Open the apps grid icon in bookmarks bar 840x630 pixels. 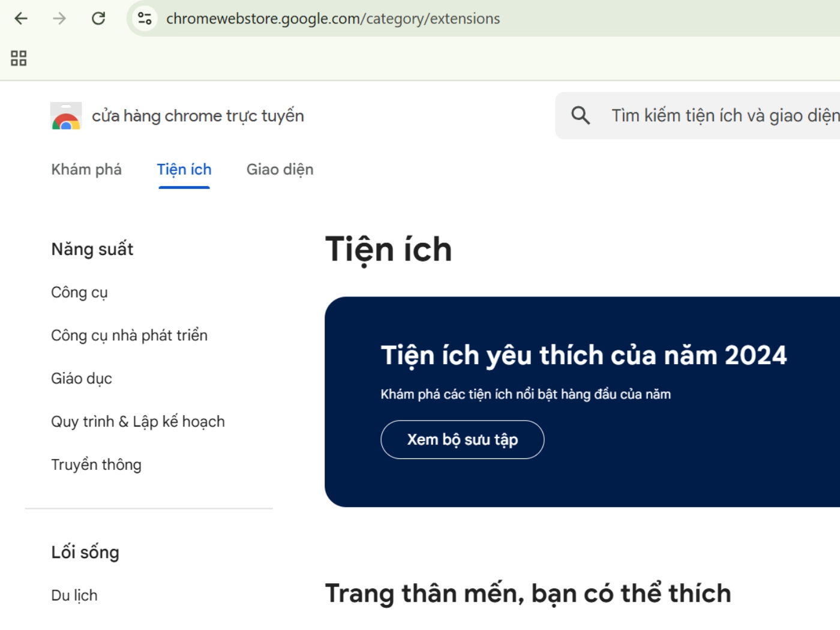pos(19,58)
